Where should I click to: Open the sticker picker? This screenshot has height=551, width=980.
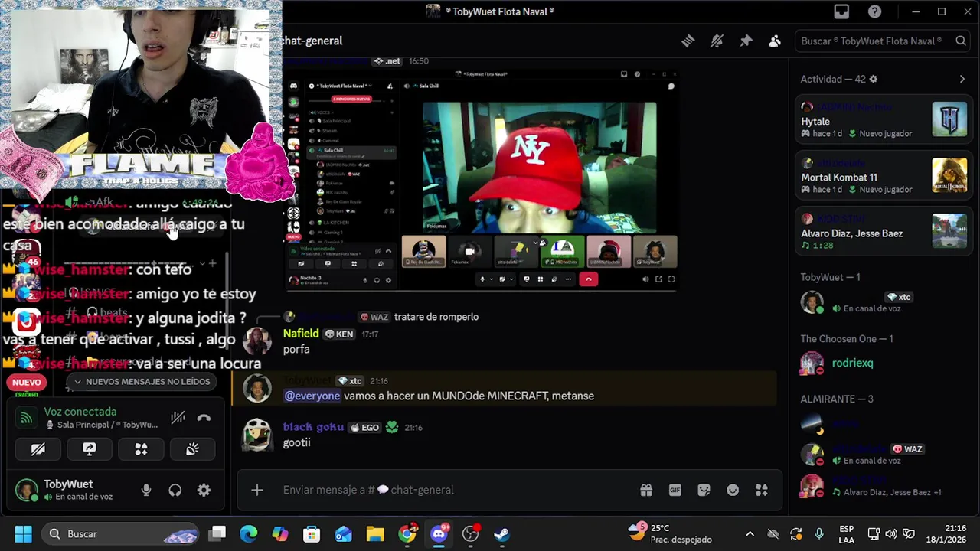point(704,490)
